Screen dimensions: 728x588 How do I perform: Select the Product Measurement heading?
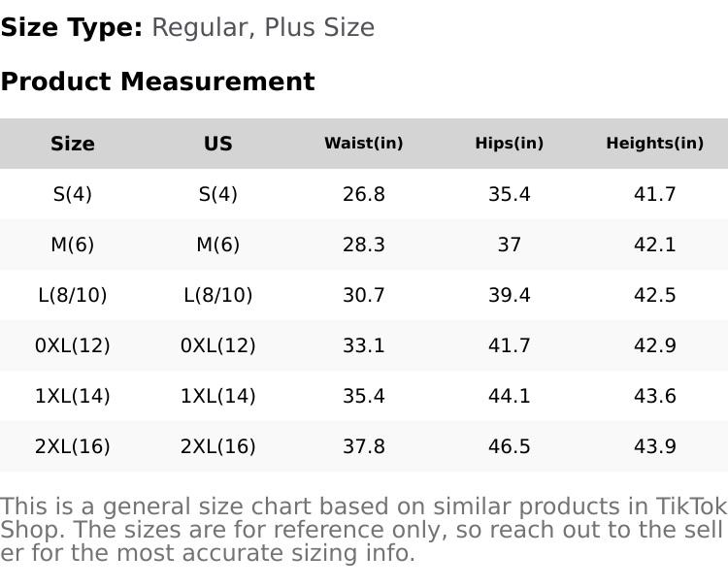[x=157, y=82]
